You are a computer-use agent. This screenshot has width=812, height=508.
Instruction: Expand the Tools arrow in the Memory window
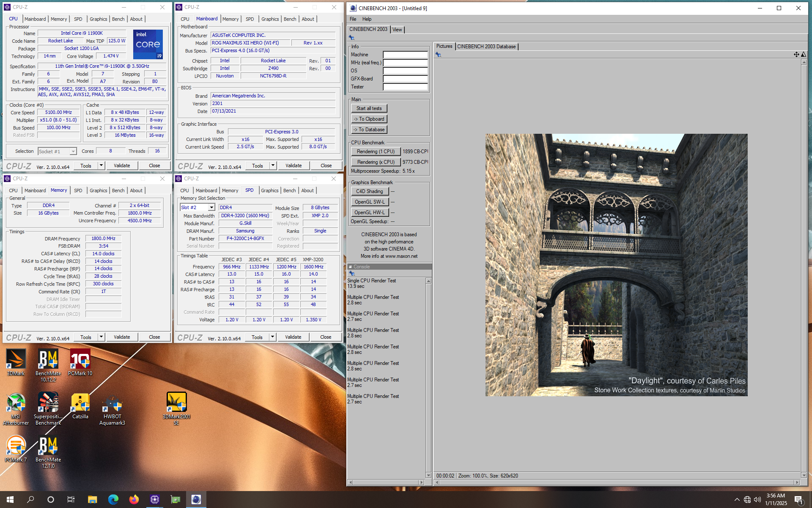pos(101,337)
